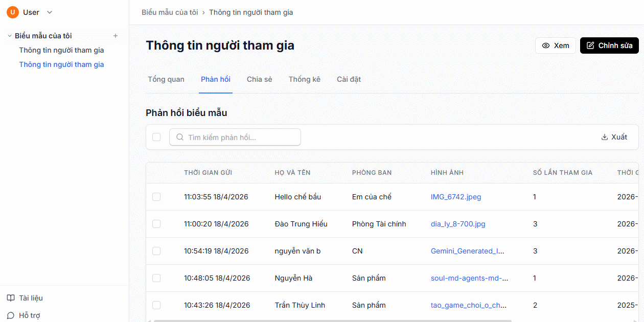
Task: Open the dia_ly_8-700.jpg file link
Action: [x=457, y=224]
